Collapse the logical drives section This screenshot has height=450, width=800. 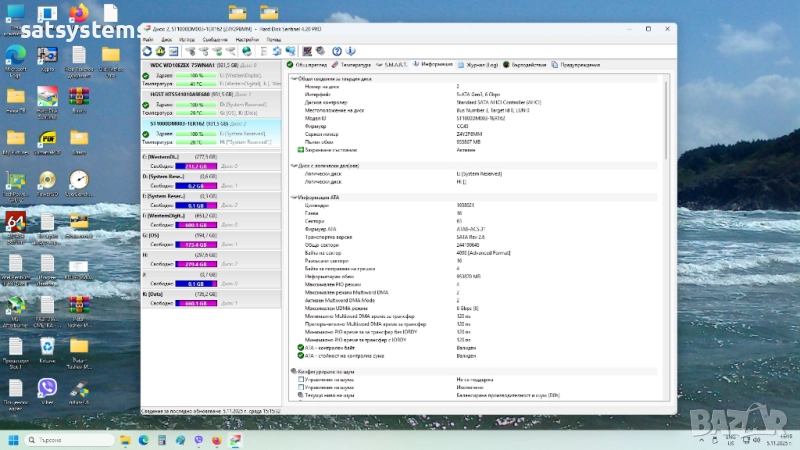point(292,164)
